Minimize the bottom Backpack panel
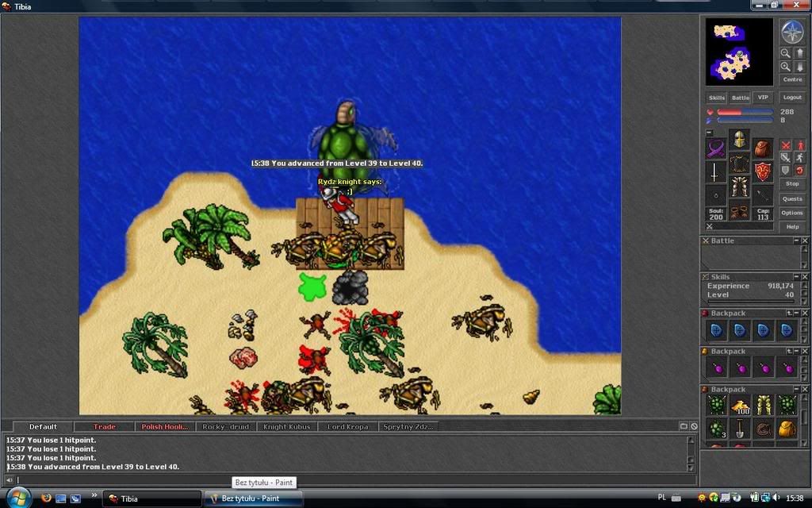 (797, 389)
